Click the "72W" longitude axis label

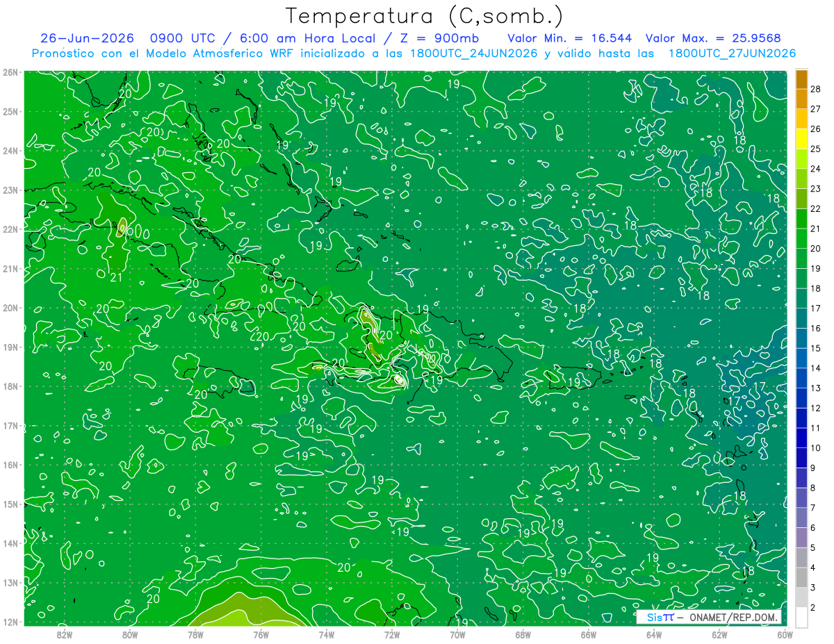pyautogui.click(x=392, y=634)
